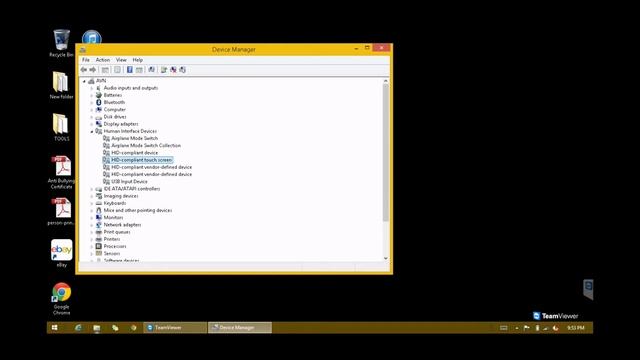Expand the Monitors category

(92, 218)
